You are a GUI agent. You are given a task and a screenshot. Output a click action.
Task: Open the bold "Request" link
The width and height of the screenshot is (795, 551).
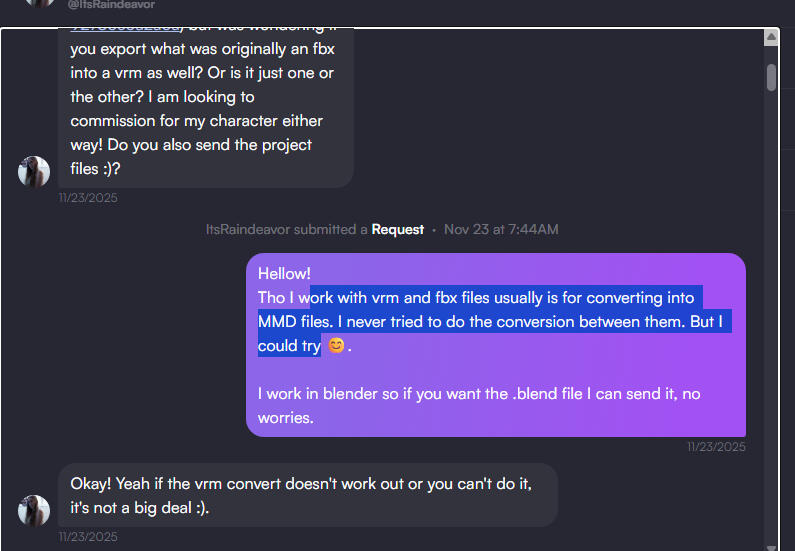point(398,229)
